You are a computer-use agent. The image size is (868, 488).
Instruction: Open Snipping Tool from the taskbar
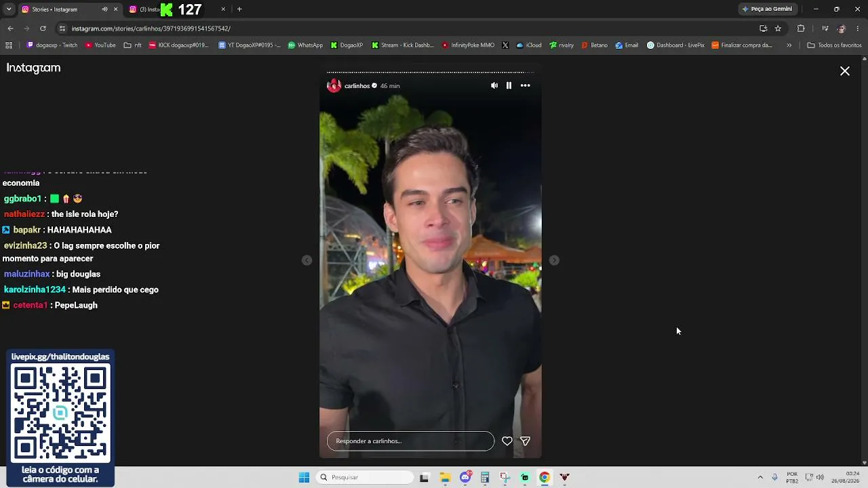pyautogui.click(x=505, y=477)
